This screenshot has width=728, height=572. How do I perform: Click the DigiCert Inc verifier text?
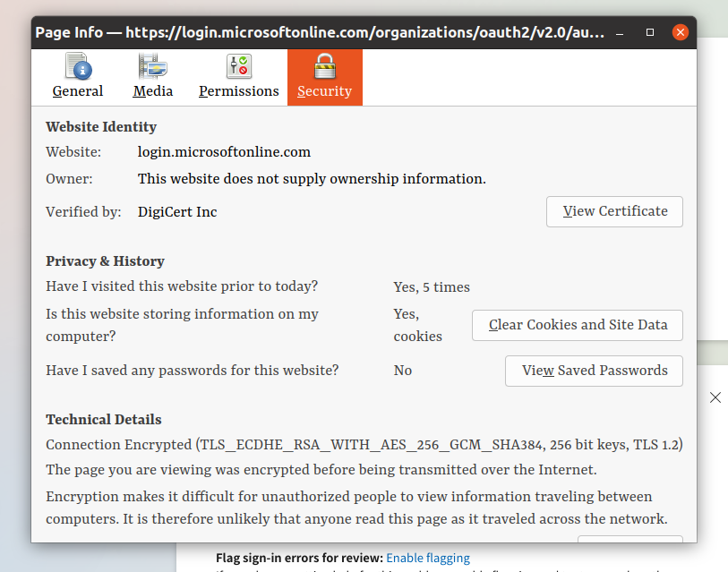(x=177, y=212)
